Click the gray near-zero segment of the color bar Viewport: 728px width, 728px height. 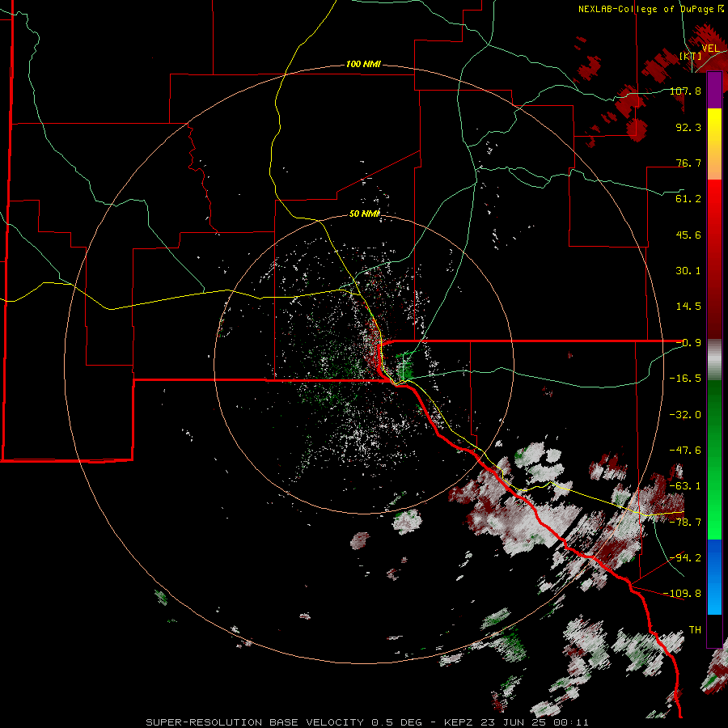coord(714,360)
